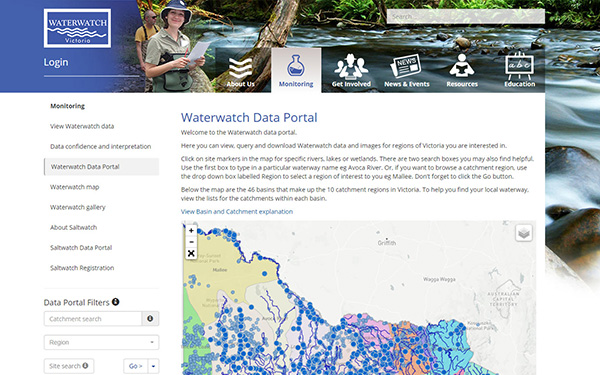Click the Site search button
The width and height of the screenshot is (600, 375).
(x=69, y=366)
